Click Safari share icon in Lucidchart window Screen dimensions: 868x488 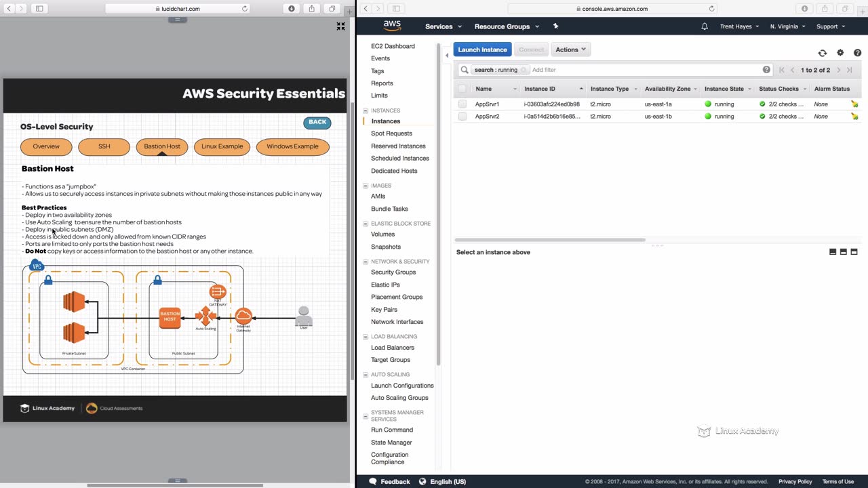[312, 9]
